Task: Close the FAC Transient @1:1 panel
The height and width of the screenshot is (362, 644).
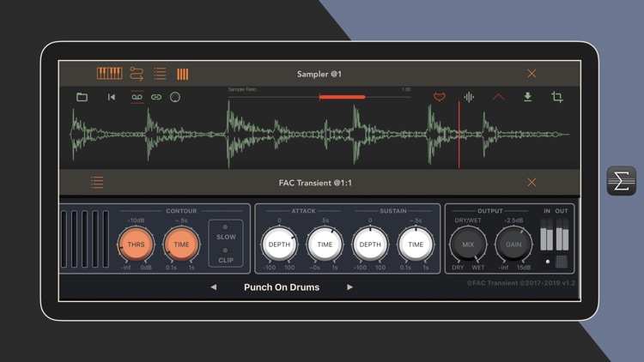Action: point(532,182)
